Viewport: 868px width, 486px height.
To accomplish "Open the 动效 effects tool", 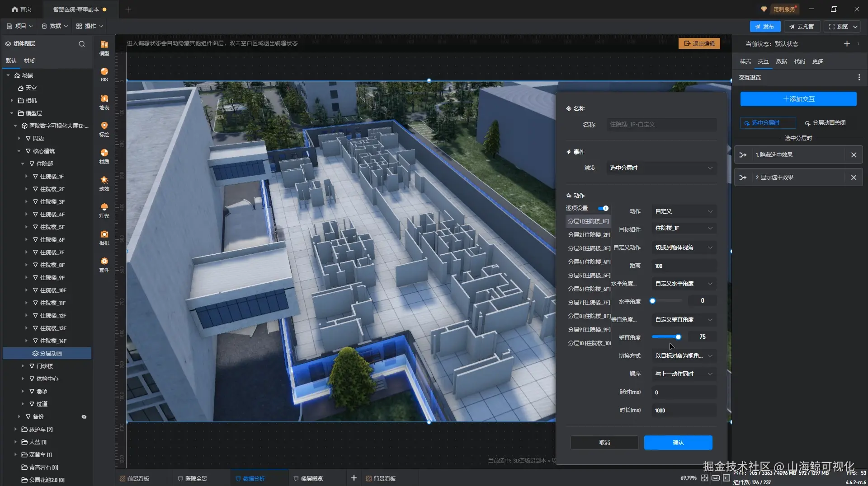I will (x=104, y=183).
